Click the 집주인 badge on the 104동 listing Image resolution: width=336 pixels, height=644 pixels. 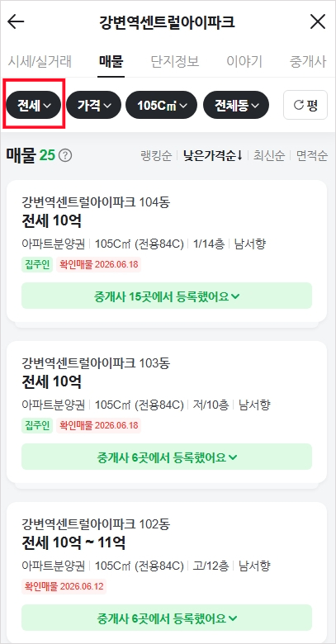[37, 264]
